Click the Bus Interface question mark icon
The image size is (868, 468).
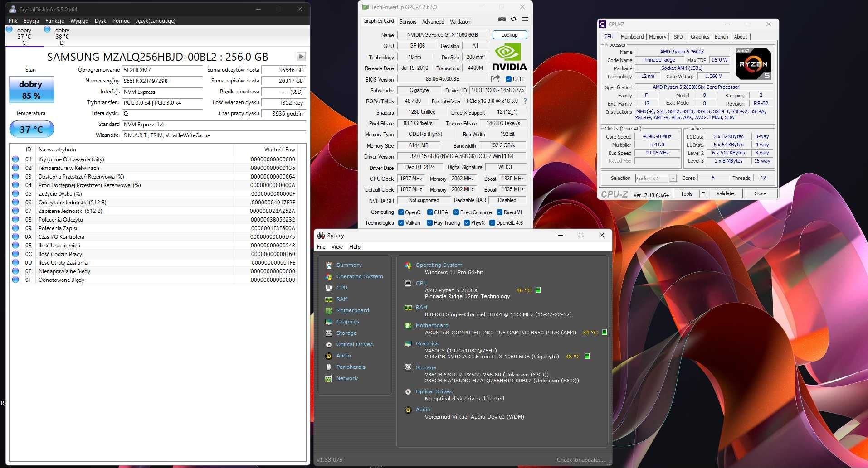(525, 101)
